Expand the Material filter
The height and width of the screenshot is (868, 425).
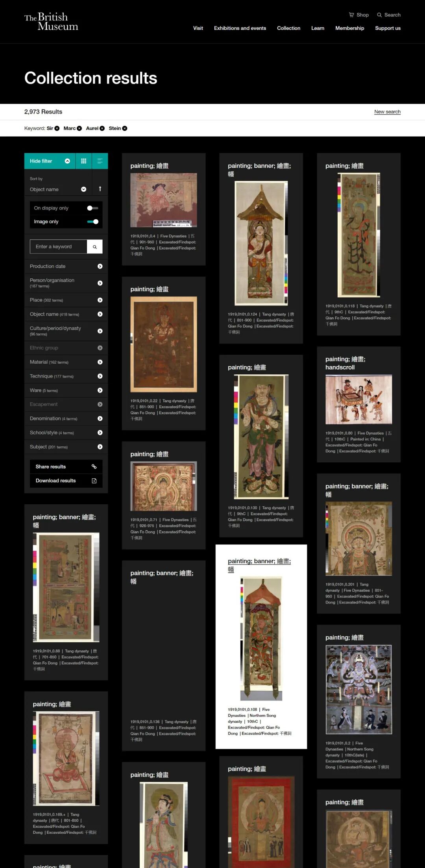tap(66, 362)
